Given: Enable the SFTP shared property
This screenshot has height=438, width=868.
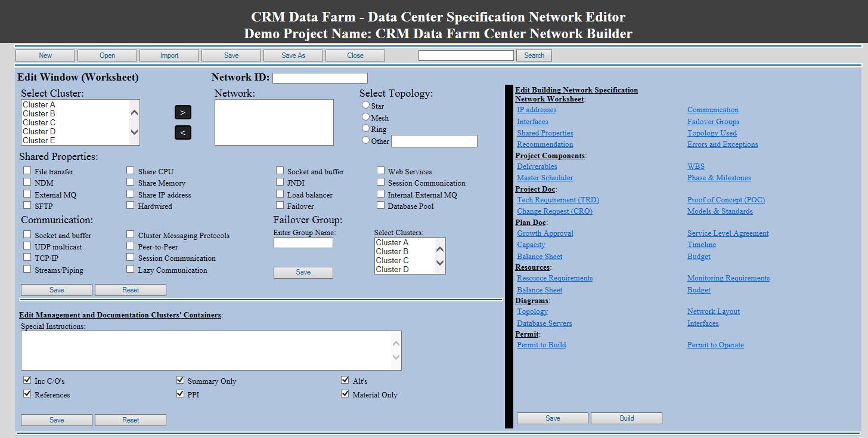Looking at the screenshot, I should (27, 205).
